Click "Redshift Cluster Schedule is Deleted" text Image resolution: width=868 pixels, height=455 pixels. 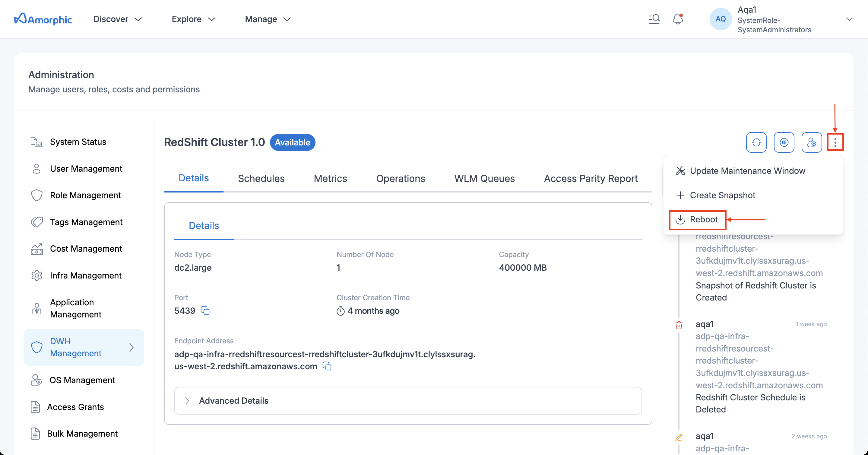[750, 403]
